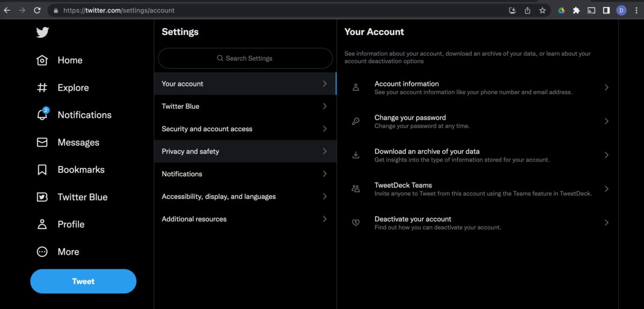
Task: Open Bookmarks icon in sidebar
Action: (x=42, y=170)
